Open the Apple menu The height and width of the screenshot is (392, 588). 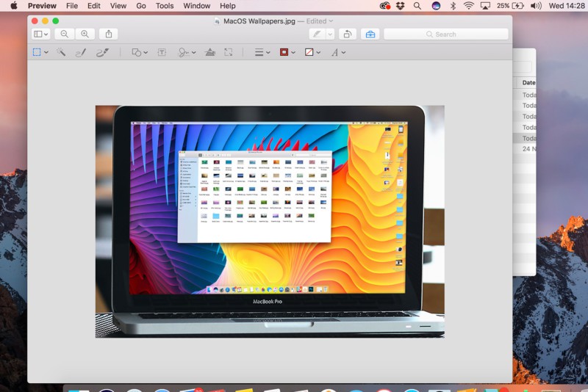[13, 6]
